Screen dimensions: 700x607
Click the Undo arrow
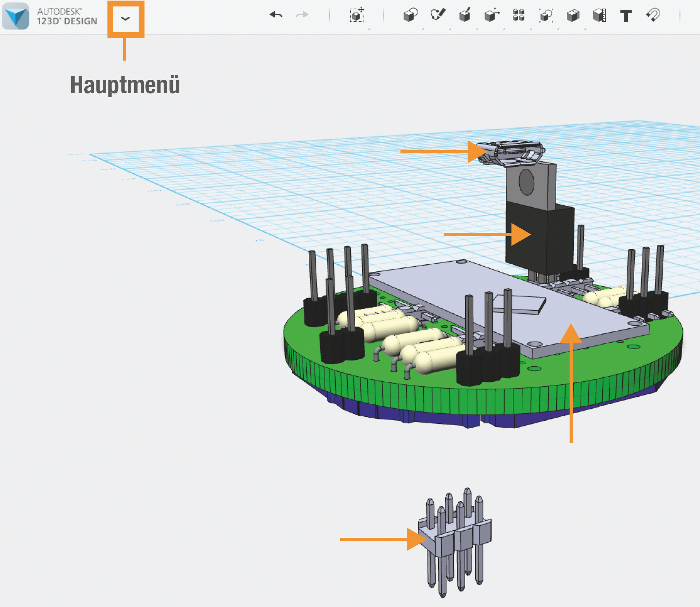click(x=276, y=15)
